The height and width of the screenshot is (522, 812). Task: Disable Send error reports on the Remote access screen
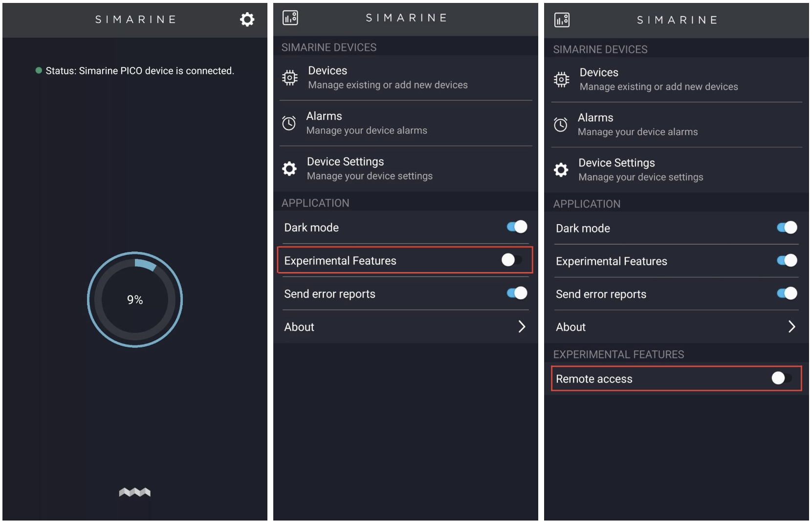click(x=787, y=293)
